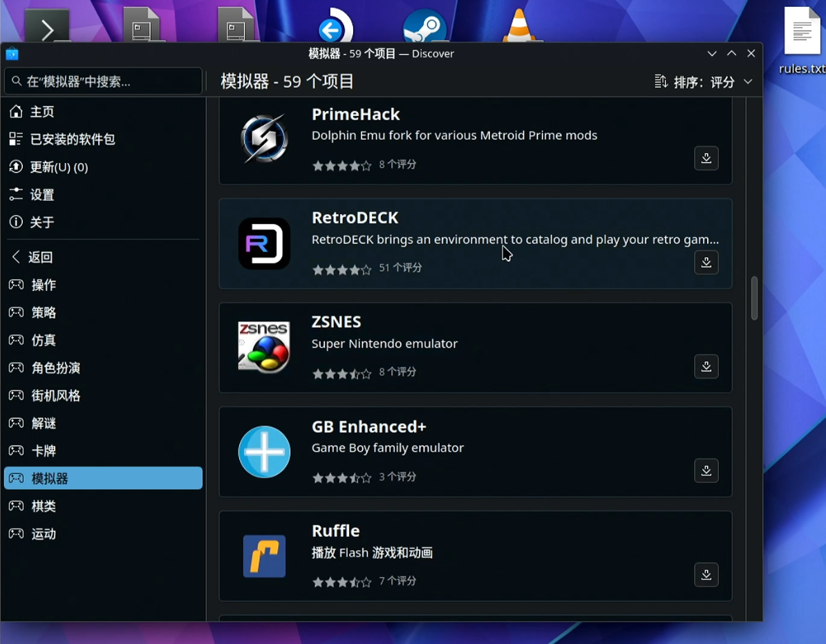
Task: Open the ZSNES app logo
Action: [264, 348]
